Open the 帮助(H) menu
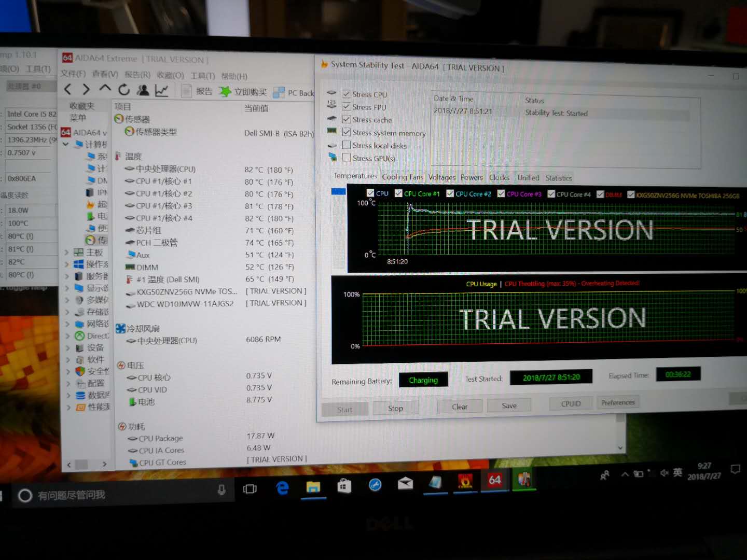The image size is (747, 560). (x=234, y=76)
